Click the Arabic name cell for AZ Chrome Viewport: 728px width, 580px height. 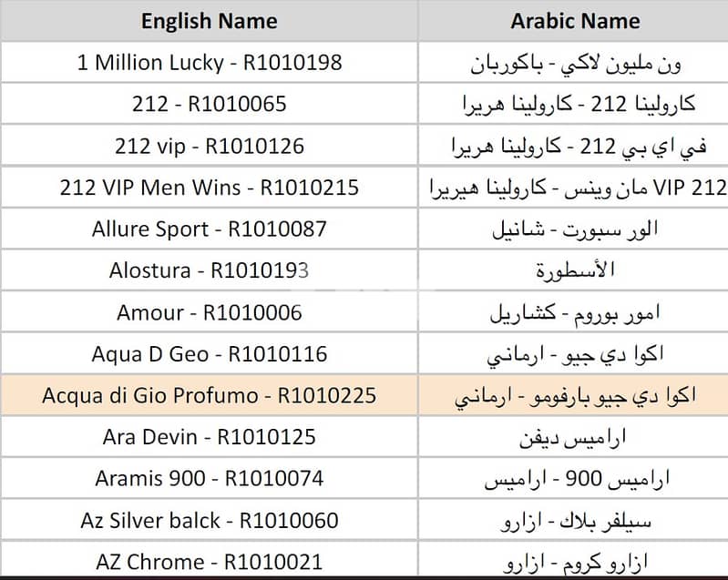574,562
